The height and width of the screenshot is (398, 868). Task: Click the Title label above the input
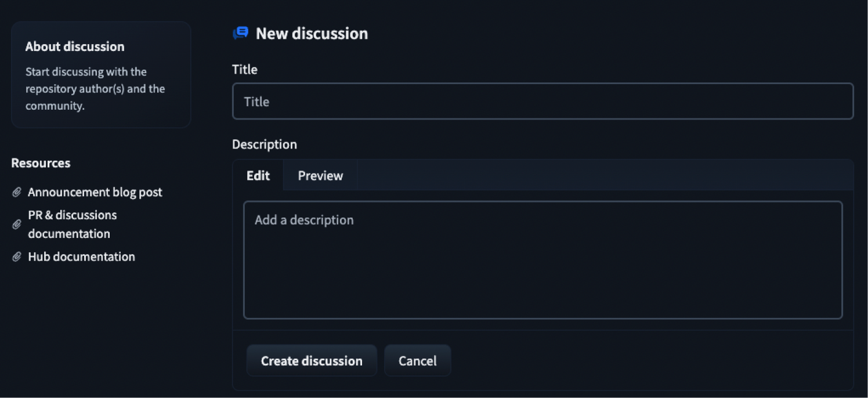(x=244, y=69)
